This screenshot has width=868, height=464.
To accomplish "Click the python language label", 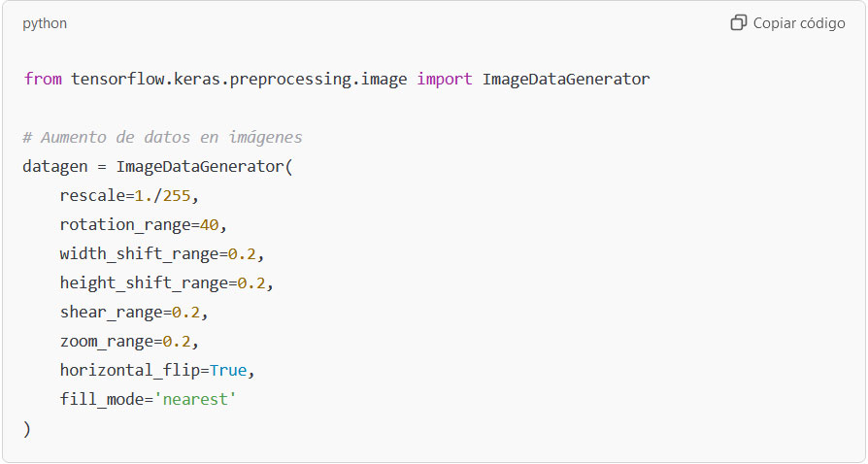I will (45, 24).
